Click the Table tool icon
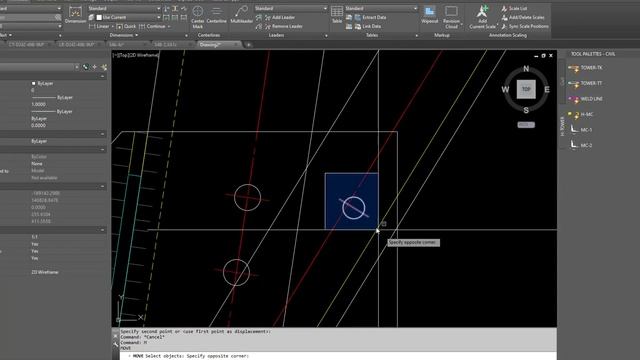Image resolution: width=640 pixels, height=360 pixels. pyautogui.click(x=337, y=15)
